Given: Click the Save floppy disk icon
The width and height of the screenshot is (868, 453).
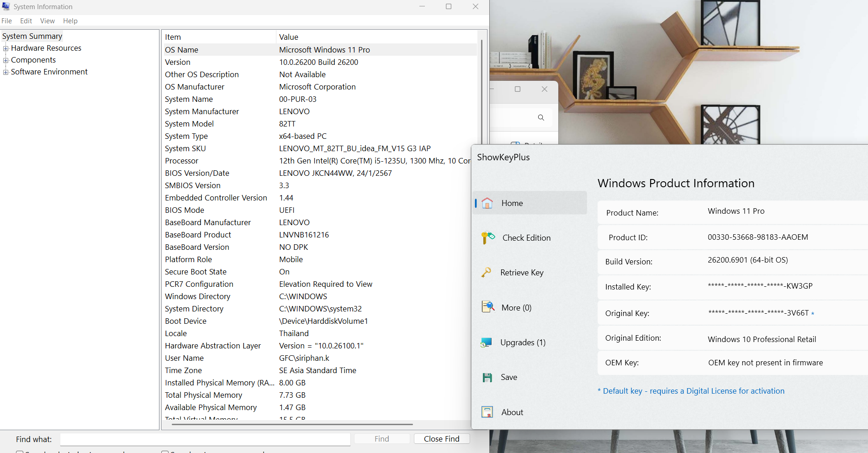Looking at the screenshot, I should (487, 377).
